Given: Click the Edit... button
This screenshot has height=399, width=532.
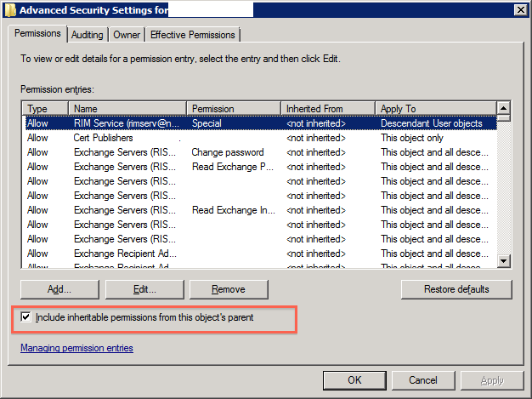Looking at the screenshot, I should click(x=144, y=289).
